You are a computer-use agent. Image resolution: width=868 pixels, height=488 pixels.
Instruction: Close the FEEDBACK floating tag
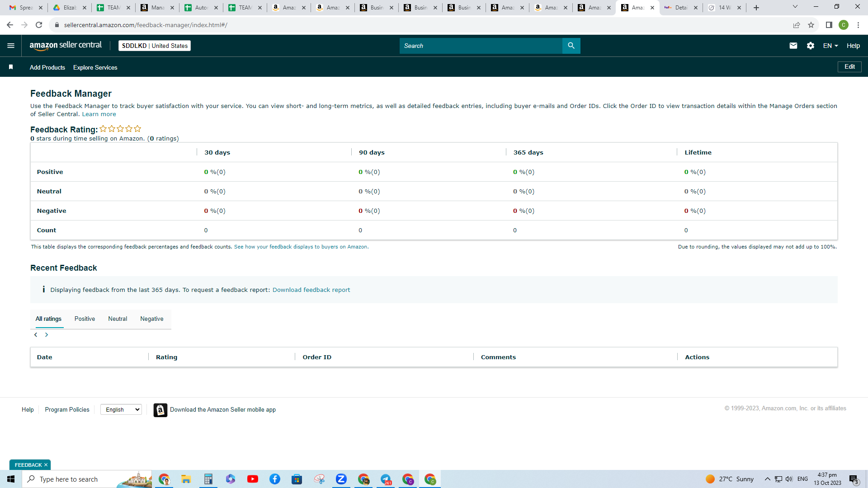(46, 465)
